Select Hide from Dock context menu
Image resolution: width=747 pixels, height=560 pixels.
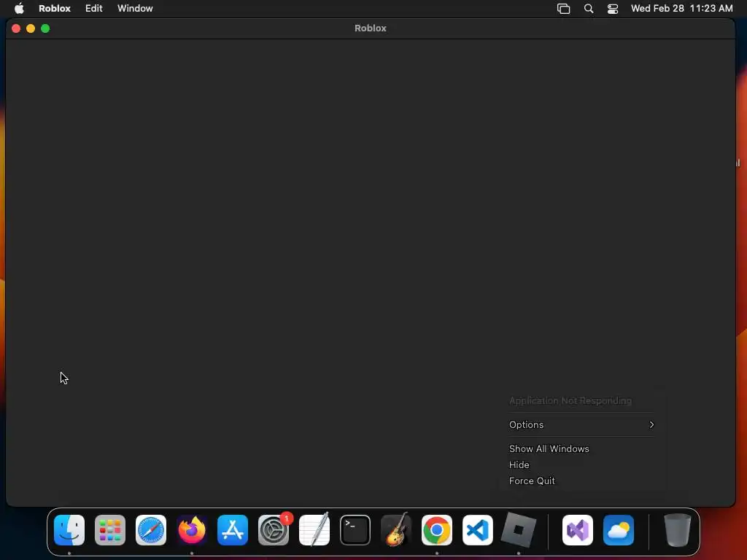point(519,464)
